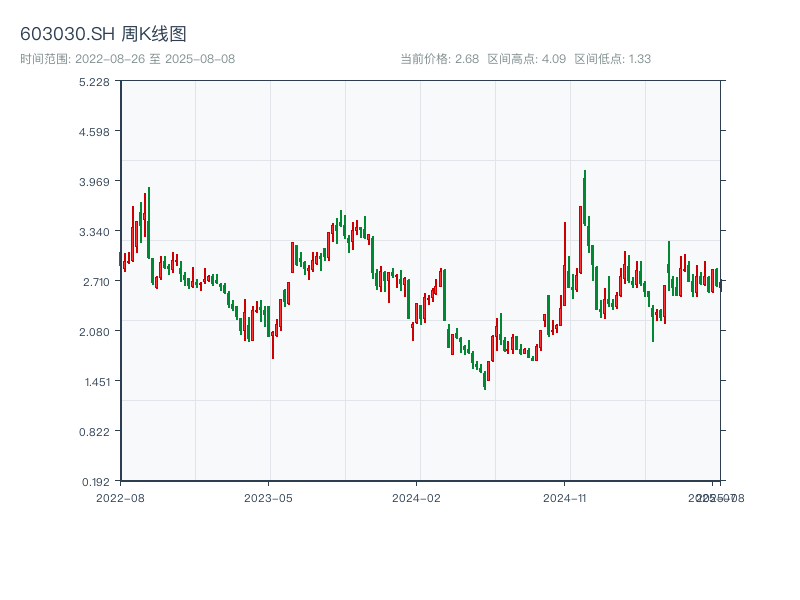
Task: Click the last candle at chart's right edge
Action: [x=721, y=286]
